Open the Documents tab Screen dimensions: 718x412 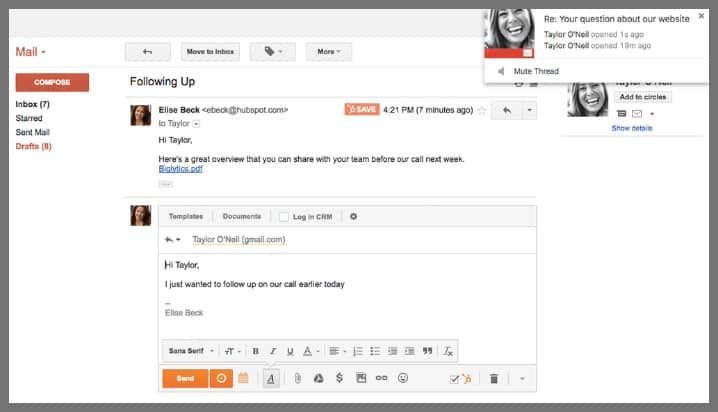[242, 216]
